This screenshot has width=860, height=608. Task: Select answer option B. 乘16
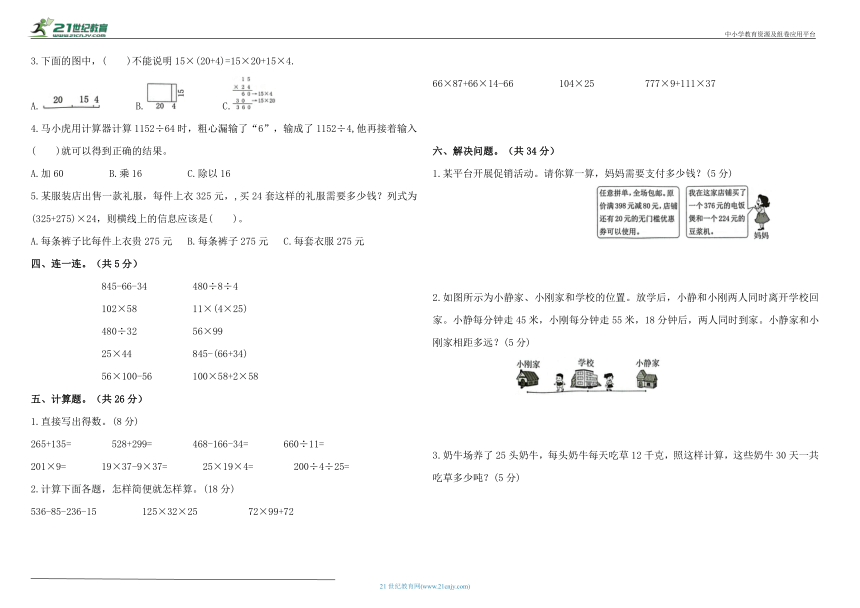[x=125, y=173]
